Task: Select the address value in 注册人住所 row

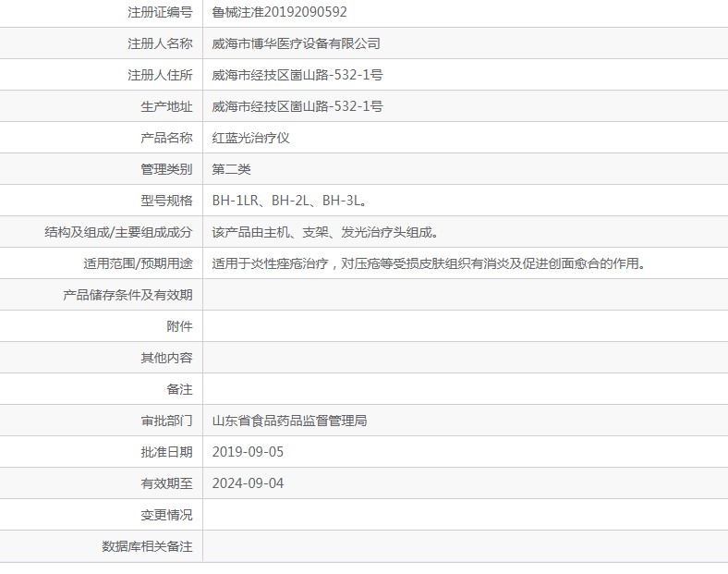Action: (x=297, y=75)
